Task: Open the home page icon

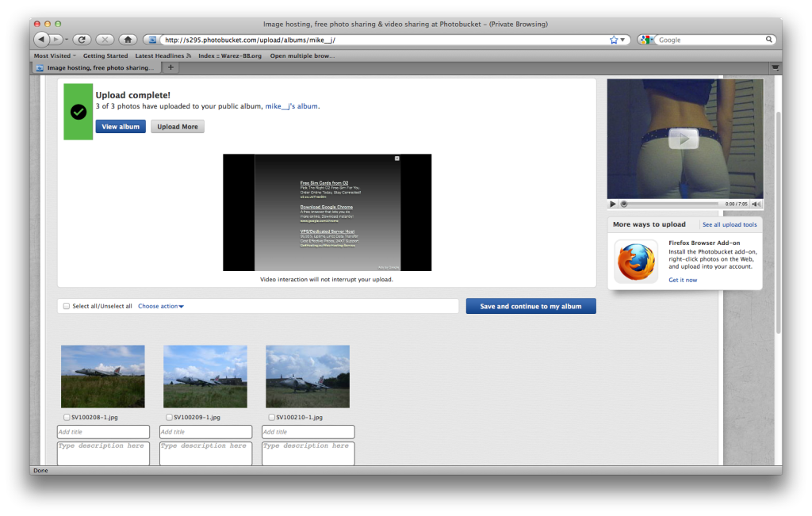Action: pos(128,40)
